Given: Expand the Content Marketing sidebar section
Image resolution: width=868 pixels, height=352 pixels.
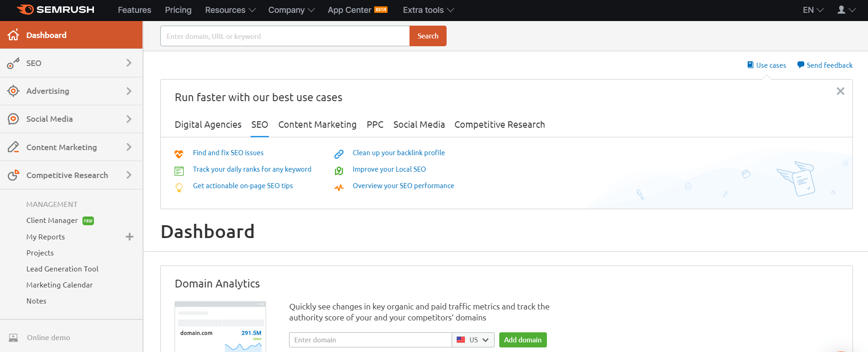Looking at the screenshot, I should pyautogui.click(x=129, y=147).
